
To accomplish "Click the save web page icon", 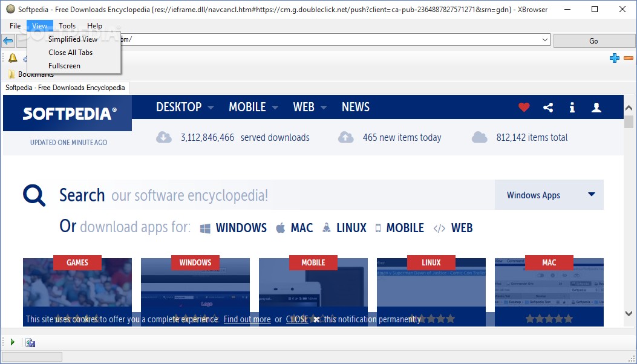I will point(30,342).
